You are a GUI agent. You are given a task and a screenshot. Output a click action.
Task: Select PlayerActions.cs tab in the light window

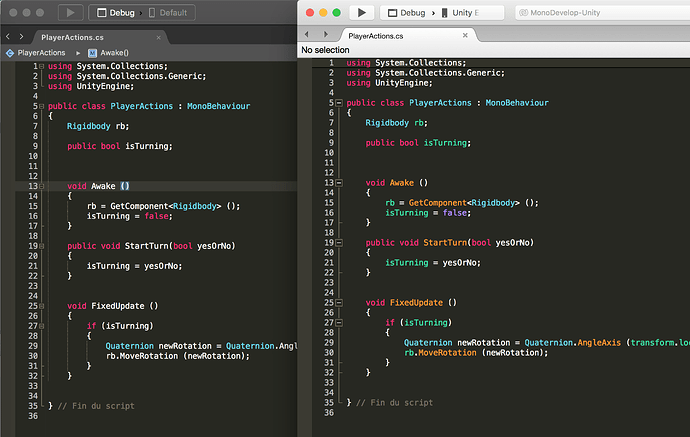tap(376, 36)
